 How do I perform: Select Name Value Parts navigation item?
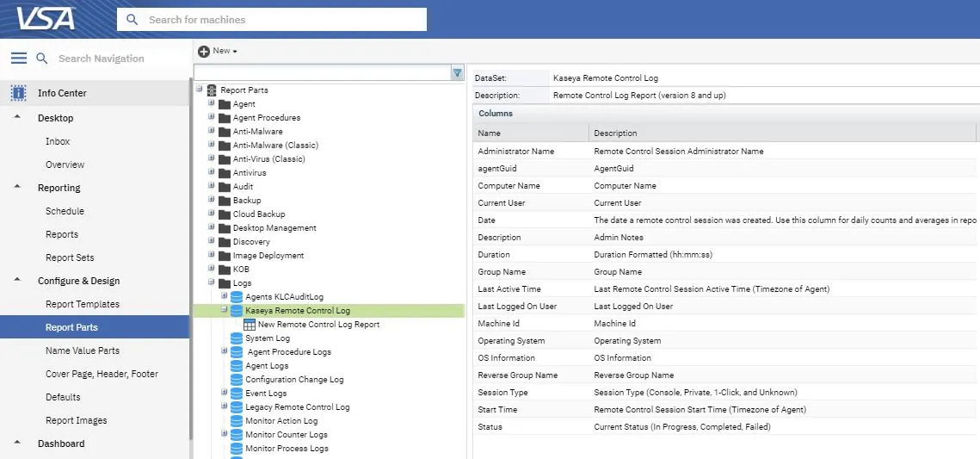point(83,350)
